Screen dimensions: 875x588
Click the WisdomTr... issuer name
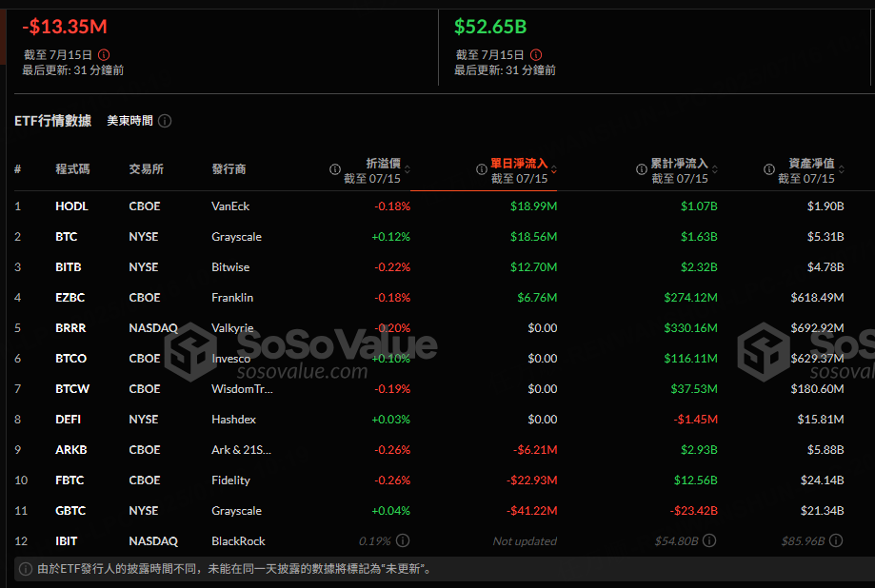tap(242, 389)
